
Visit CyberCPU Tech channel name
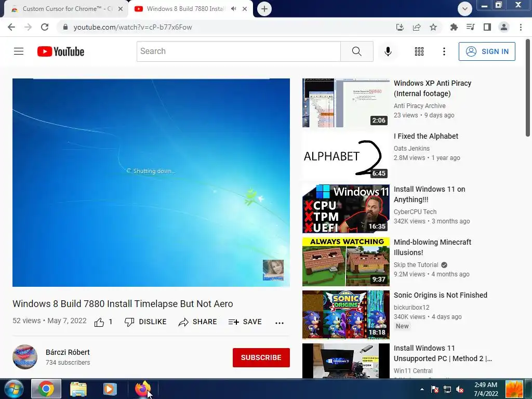coord(415,212)
